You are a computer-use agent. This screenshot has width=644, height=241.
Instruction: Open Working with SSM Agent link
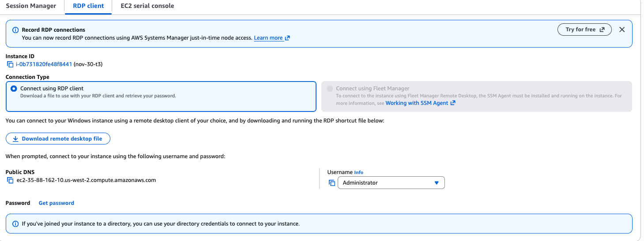pos(420,103)
